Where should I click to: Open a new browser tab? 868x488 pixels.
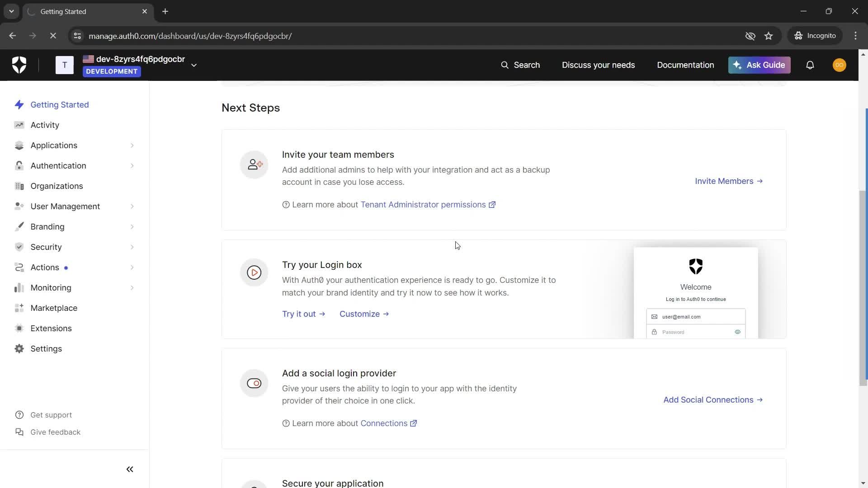coord(165,11)
